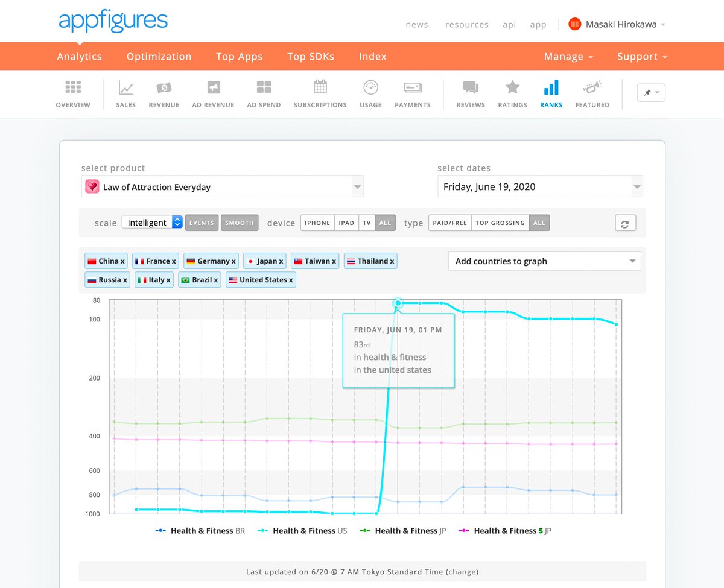Screen dimensions: 724x588
Task: Open the Masaki Hirokawa account menu
Action: pyautogui.click(x=625, y=25)
